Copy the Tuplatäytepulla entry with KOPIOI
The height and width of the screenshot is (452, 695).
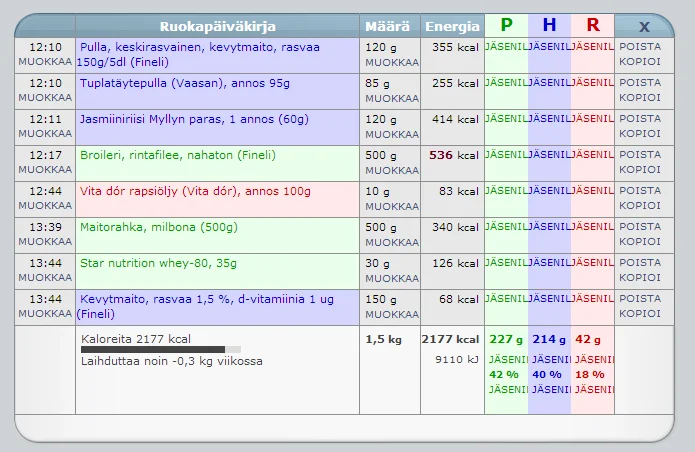[x=640, y=97]
